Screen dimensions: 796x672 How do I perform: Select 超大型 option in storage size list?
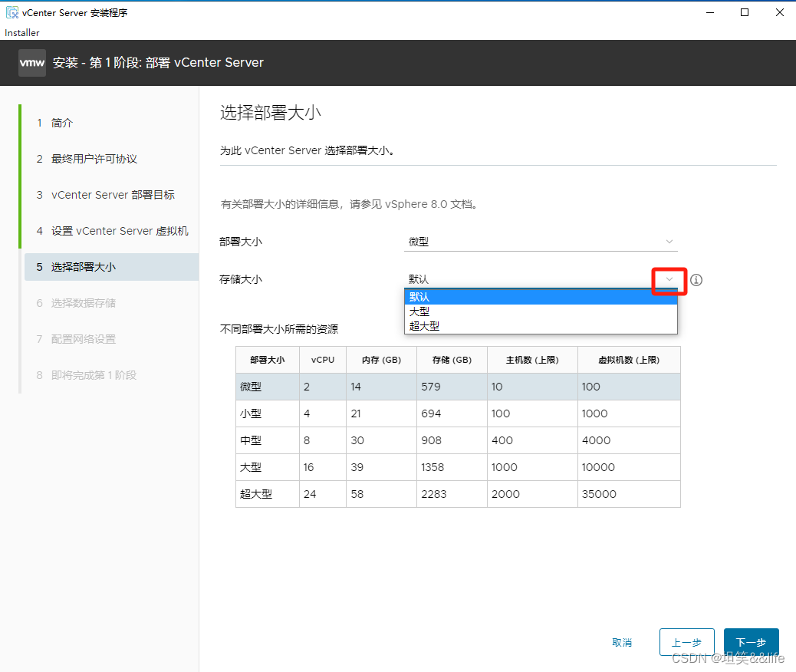[x=541, y=326]
